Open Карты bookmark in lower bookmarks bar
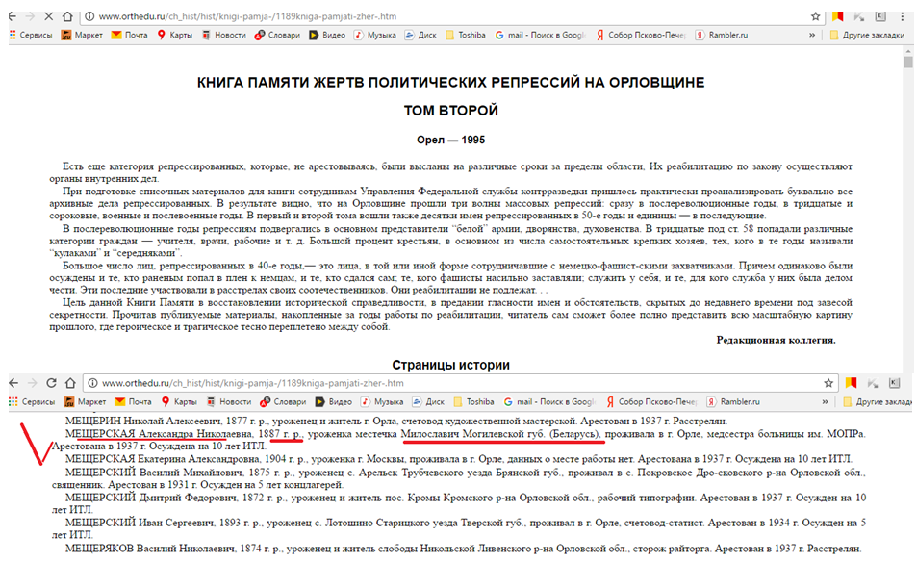The width and height of the screenshot is (917, 588). click(179, 402)
